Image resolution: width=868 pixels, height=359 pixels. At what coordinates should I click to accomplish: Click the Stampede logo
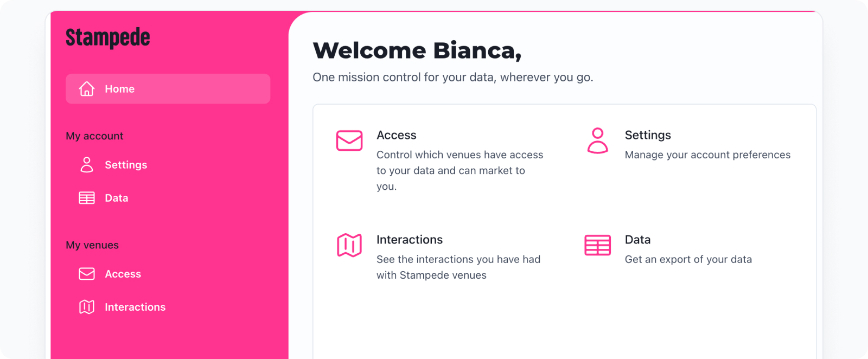108,38
